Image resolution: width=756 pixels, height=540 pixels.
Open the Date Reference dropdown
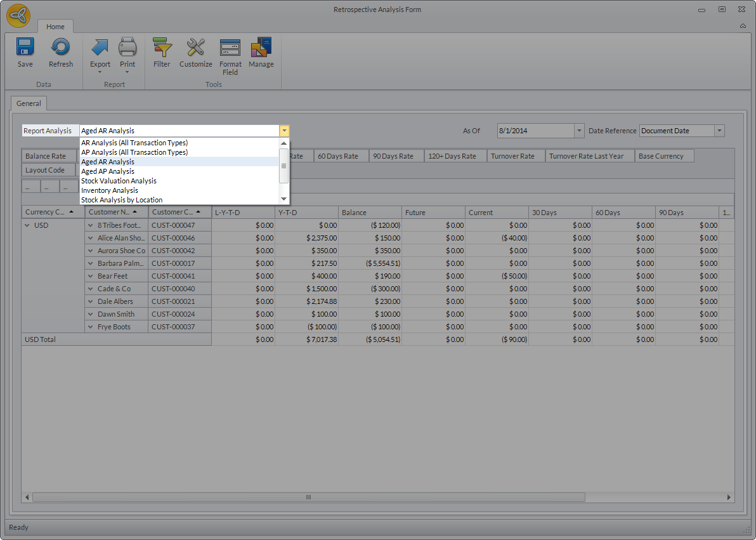pyautogui.click(x=719, y=131)
